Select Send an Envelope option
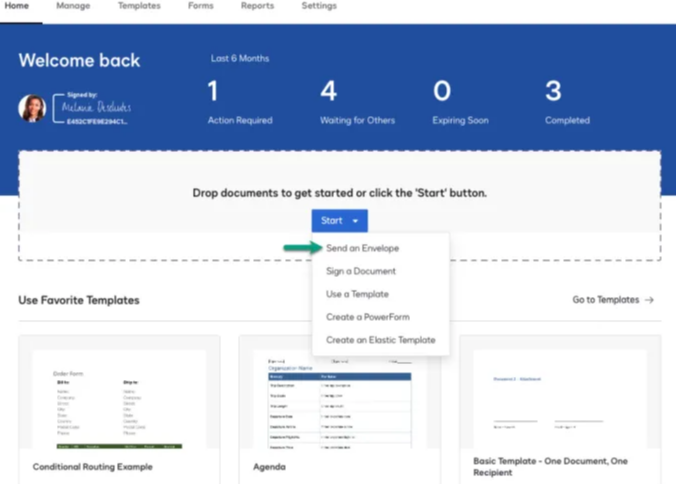The image size is (676, 484). coord(363,248)
